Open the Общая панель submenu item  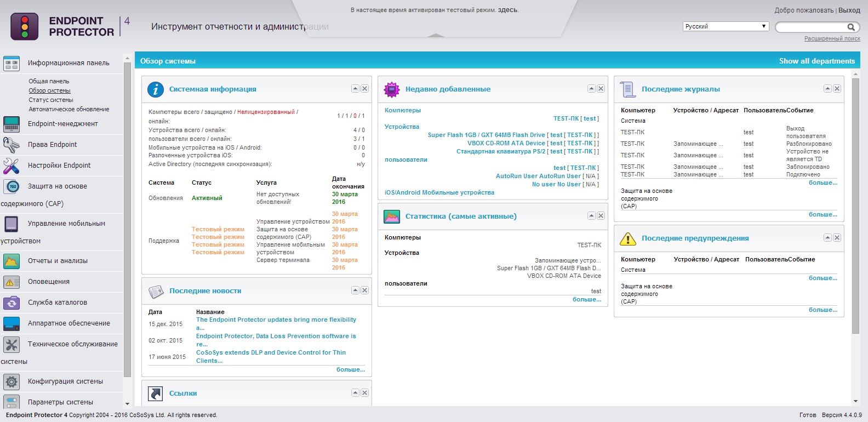49,81
